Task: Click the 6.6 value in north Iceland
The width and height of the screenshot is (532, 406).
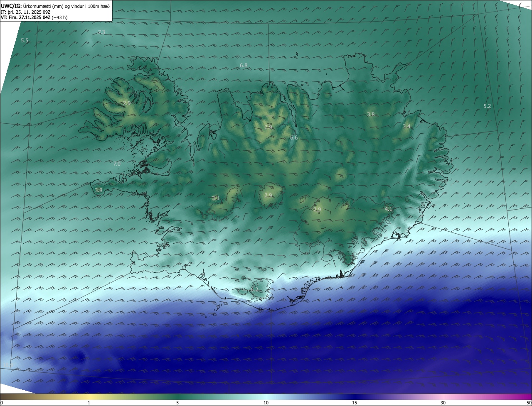Action: tap(294, 138)
